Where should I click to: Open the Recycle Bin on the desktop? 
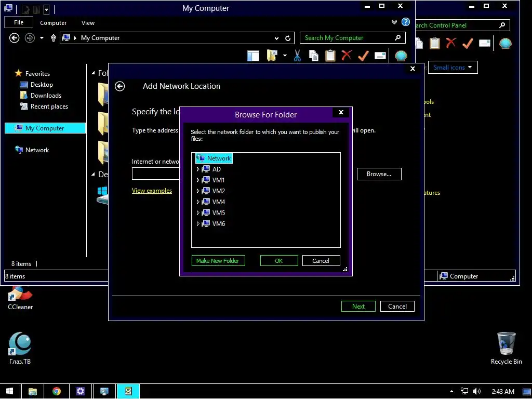point(506,348)
